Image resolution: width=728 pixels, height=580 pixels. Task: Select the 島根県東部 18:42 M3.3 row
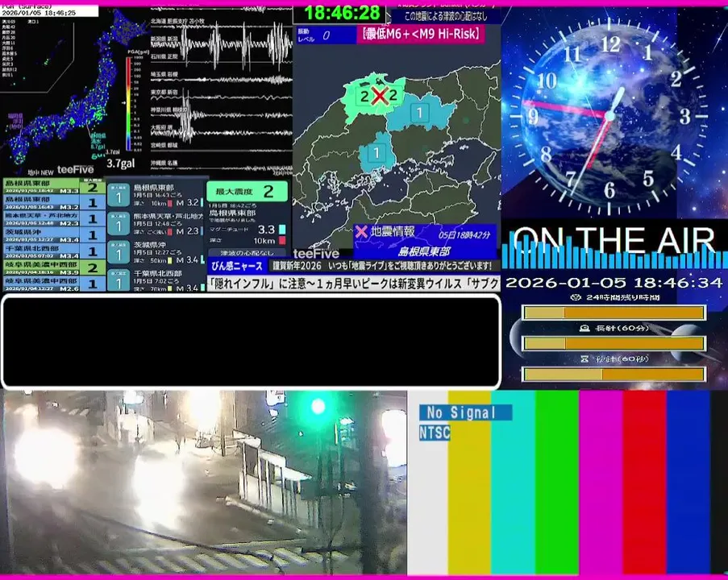[x=54, y=187]
